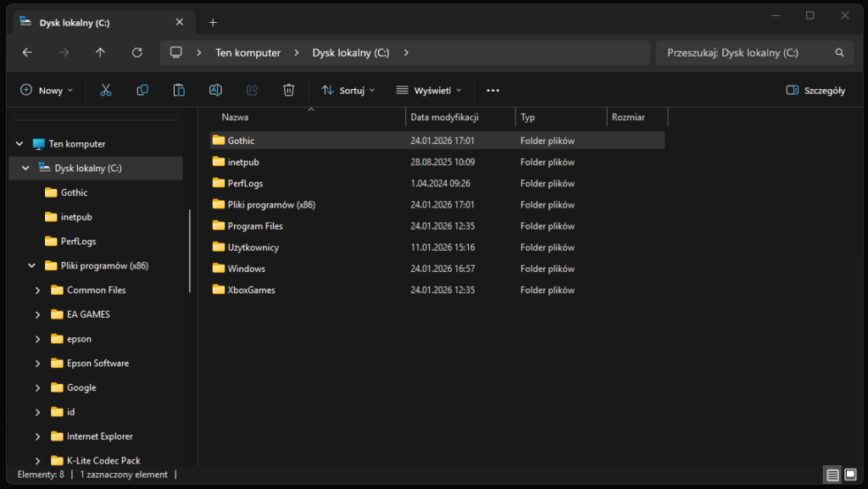Collapse the Pliki programów (x86) tree node

[x=31, y=265]
